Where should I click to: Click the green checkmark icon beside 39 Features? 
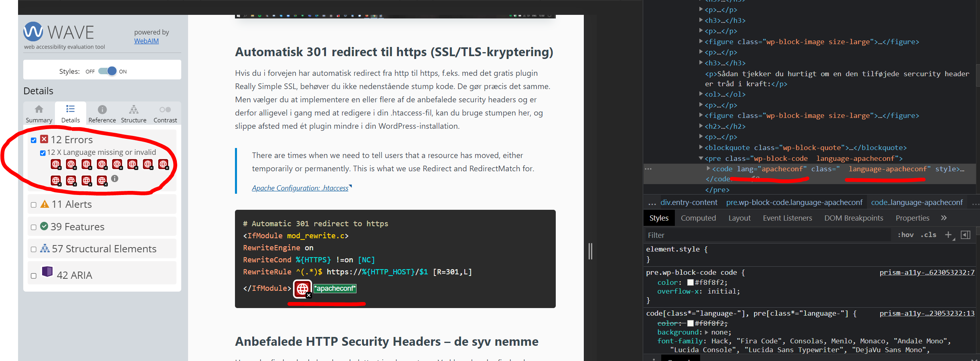44,226
